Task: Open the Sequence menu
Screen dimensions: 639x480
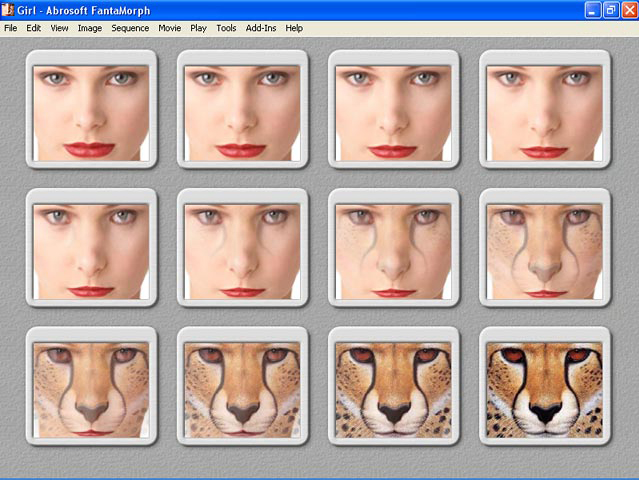Action: pyautogui.click(x=130, y=28)
